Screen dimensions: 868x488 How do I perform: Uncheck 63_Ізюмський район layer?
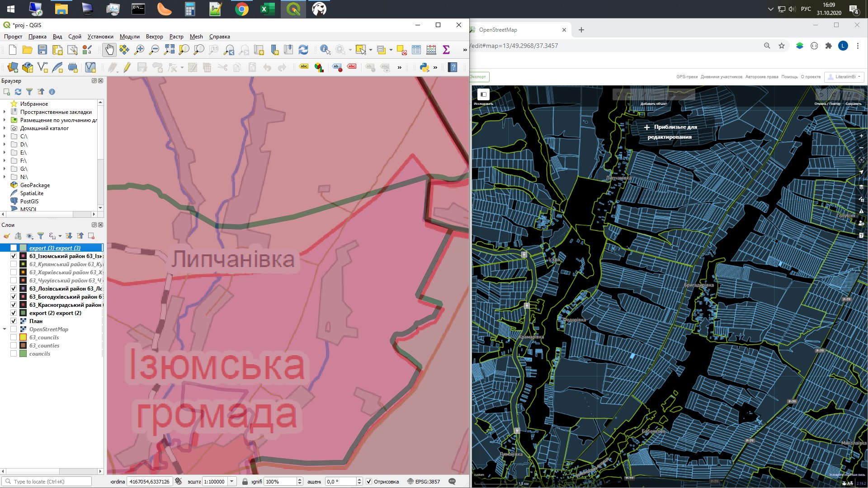14,256
